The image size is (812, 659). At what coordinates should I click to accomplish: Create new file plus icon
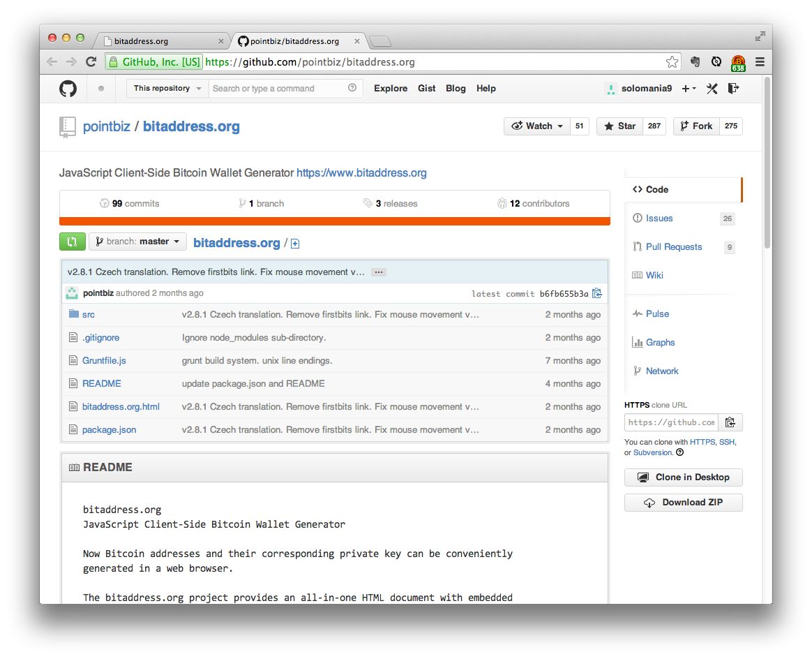click(x=295, y=244)
